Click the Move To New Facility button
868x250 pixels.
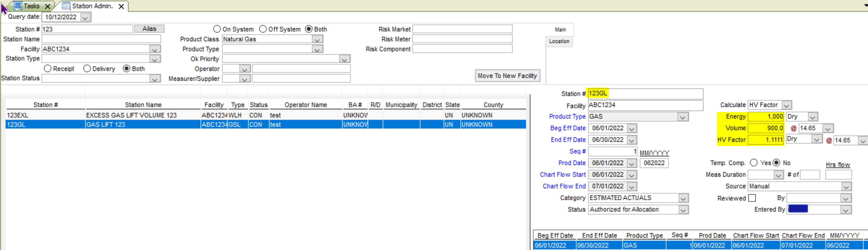click(507, 76)
